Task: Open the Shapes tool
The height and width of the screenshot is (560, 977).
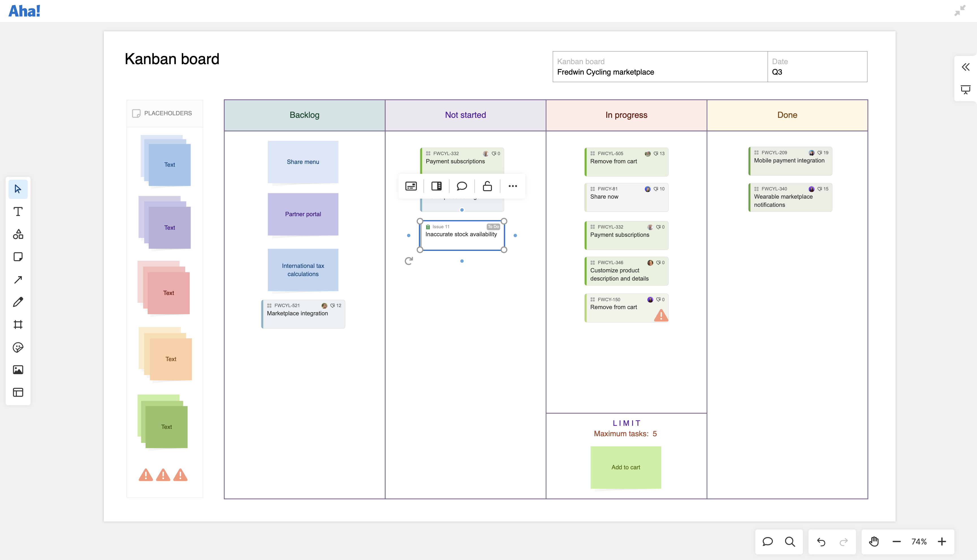Action: click(18, 234)
